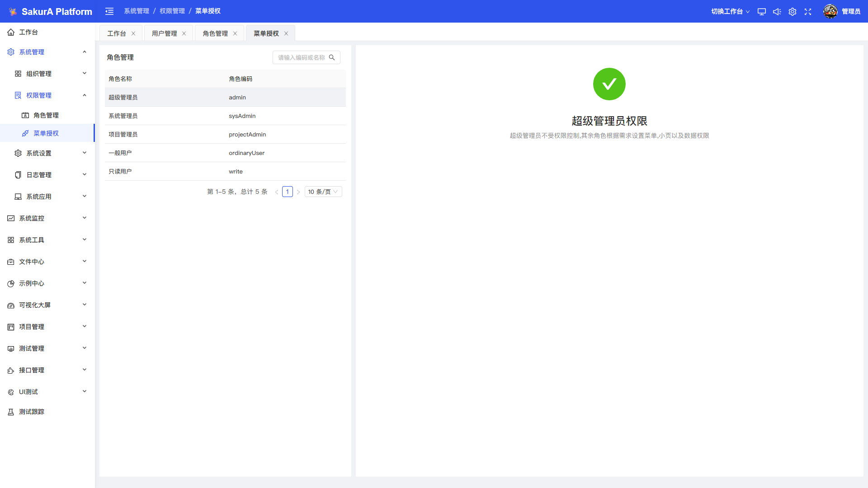Click the monitor screen icon in header
This screenshot has height=488, width=868.
pos(762,12)
